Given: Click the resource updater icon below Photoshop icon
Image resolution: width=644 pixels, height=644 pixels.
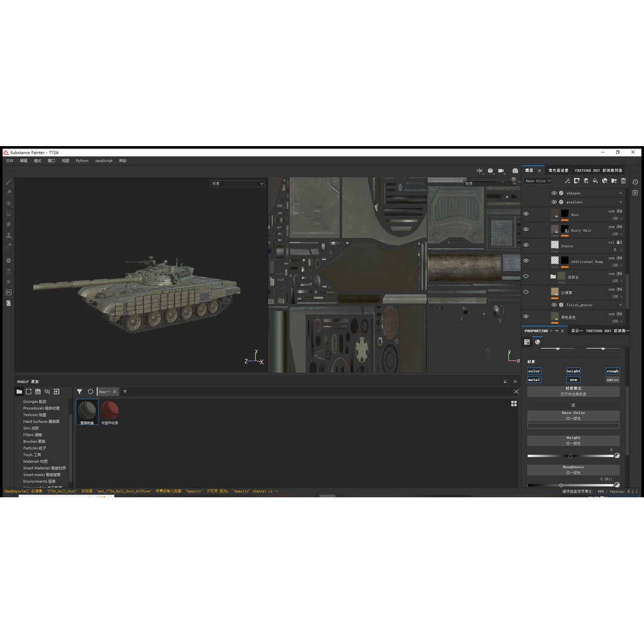Looking at the screenshot, I should coord(8,303).
